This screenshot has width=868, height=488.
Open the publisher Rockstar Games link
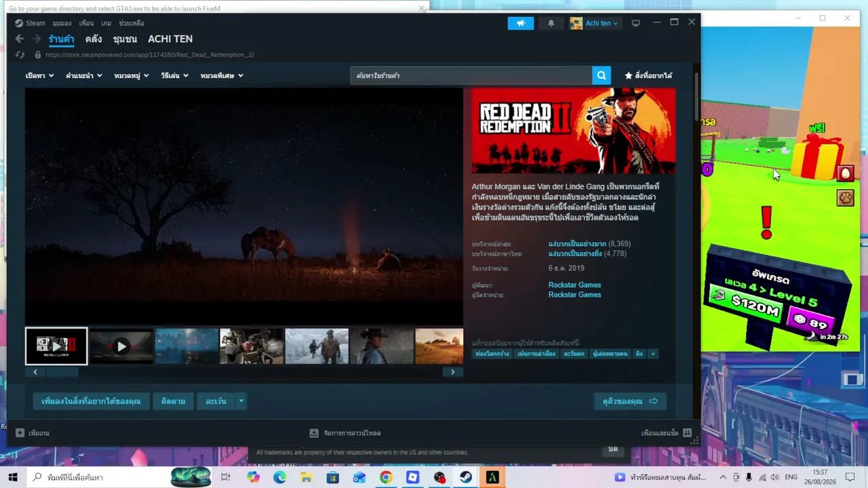[x=574, y=295]
